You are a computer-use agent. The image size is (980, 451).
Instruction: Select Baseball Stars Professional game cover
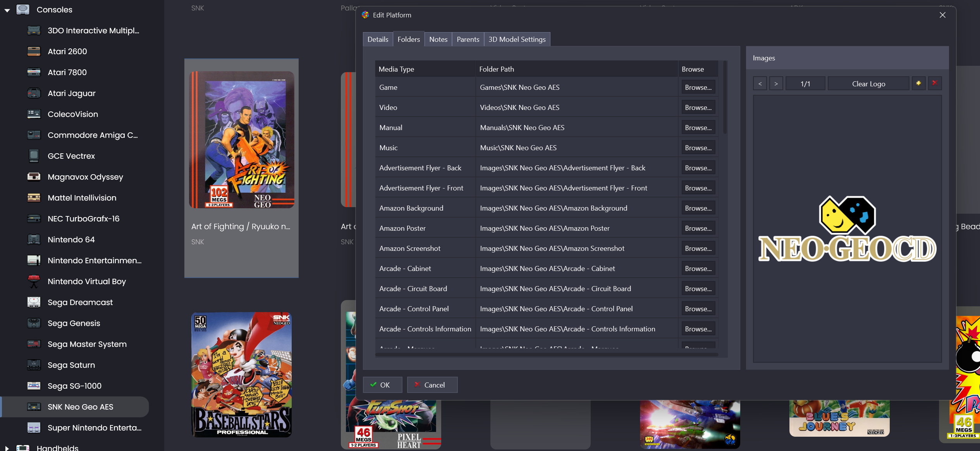tap(242, 375)
